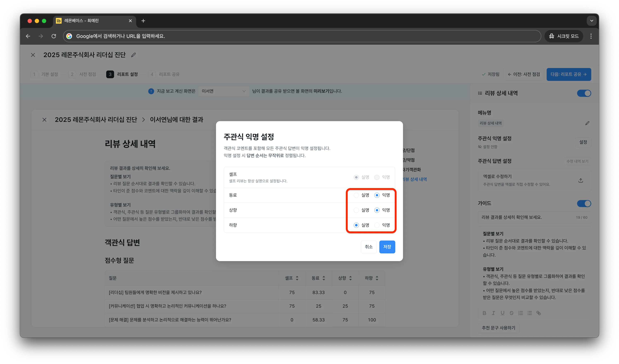This screenshot has height=364, width=619.
Task: Click the pencil icon beside survey title
Action: click(x=133, y=55)
